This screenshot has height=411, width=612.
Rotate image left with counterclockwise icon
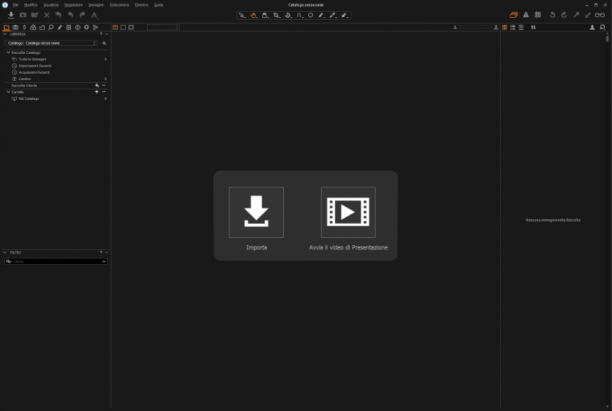[x=552, y=15]
